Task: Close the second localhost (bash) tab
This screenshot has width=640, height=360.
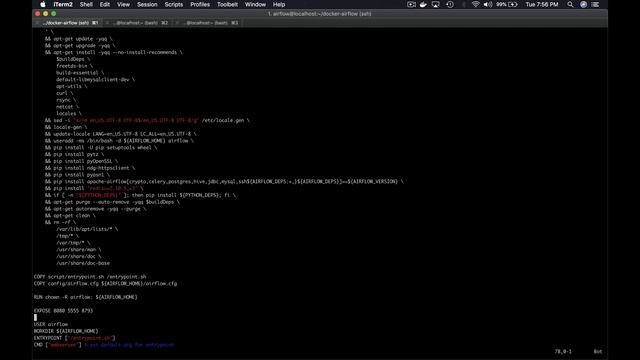Action: 107,23
